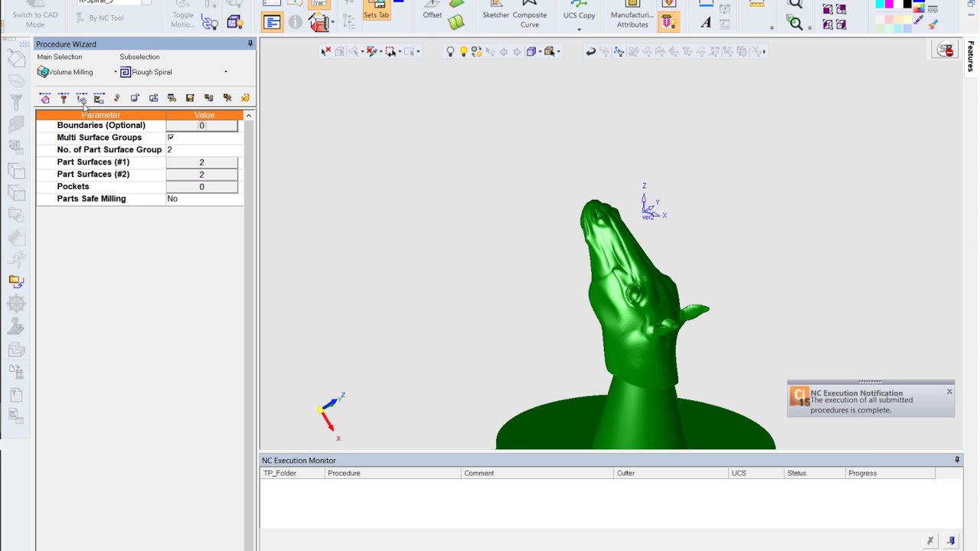Click the highlighted folder icon in the left sidebar
Image resolution: width=980 pixels, height=551 pixels.
[16, 281]
